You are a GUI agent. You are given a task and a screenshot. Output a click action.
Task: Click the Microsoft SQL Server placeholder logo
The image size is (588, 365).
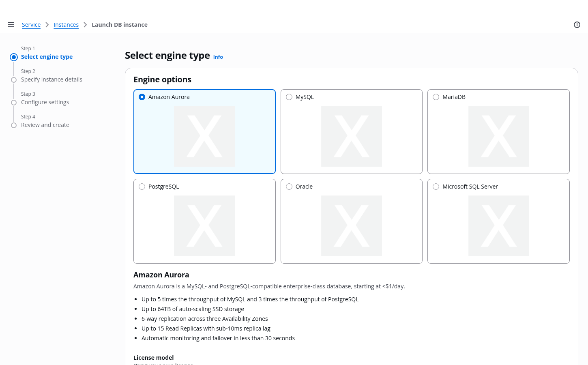click(499, 226)
